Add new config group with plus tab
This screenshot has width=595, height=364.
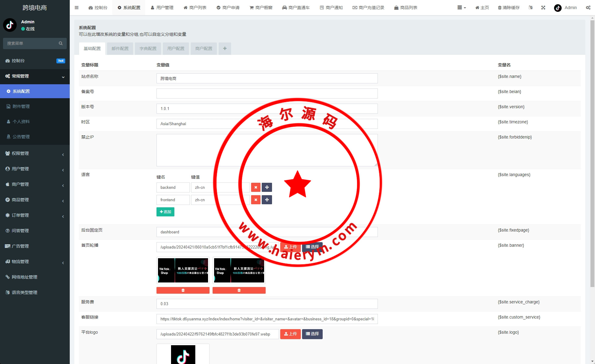pyautogui.click(x=225, y=48)
